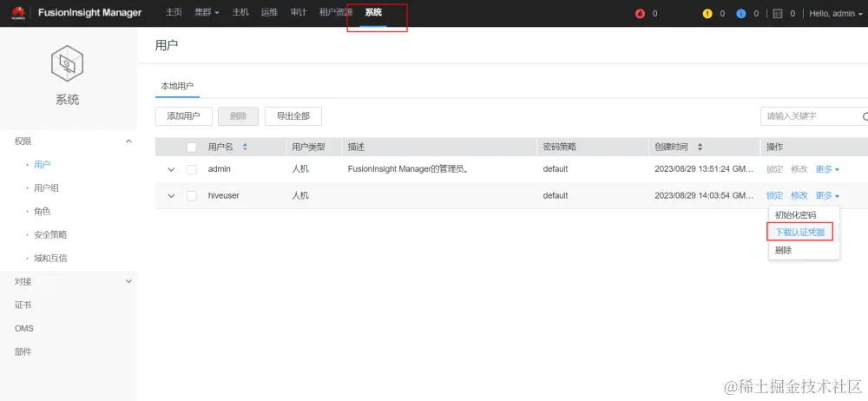Click the disabled 删除 toolbar button
This screenshot has height=401, width=868.
click(x=238, y=116)
